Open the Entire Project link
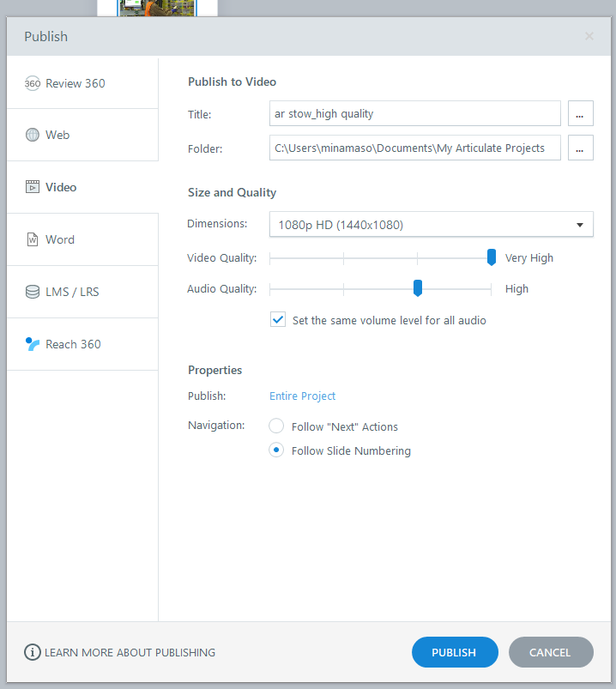 coord(302,396)
